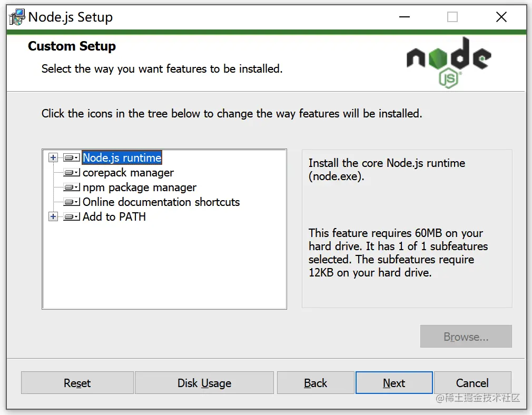Open corepack manager feature install dropdown icon
This screenshot has height=415, width=532.
tap(72, 173)
